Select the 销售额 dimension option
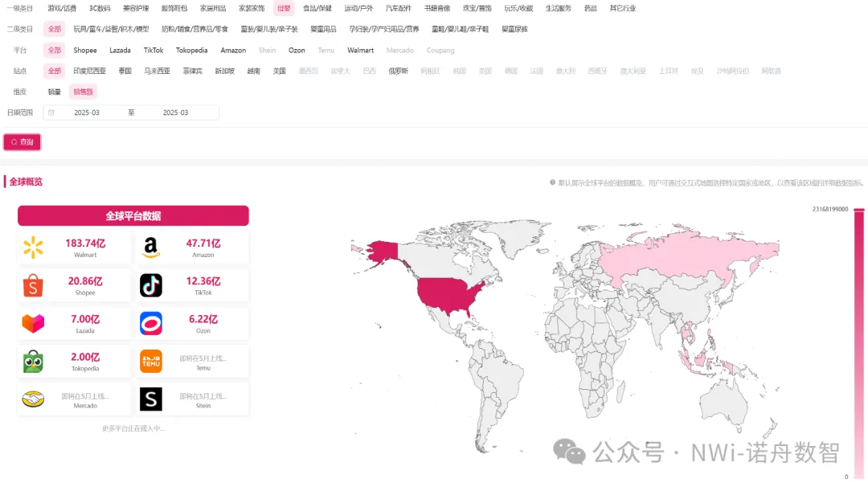Image resolution: width=868 pixels, height=487 pixels. pos(83,92)
